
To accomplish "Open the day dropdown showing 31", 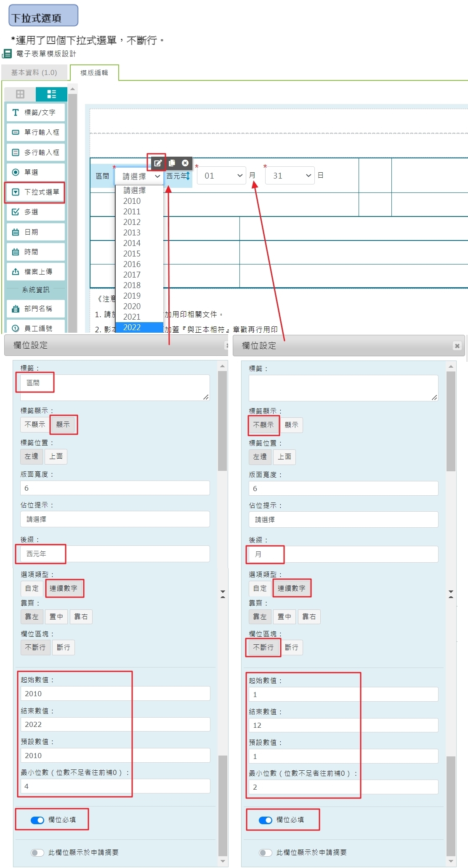I will pyautogui.click(x=290, y=176).
